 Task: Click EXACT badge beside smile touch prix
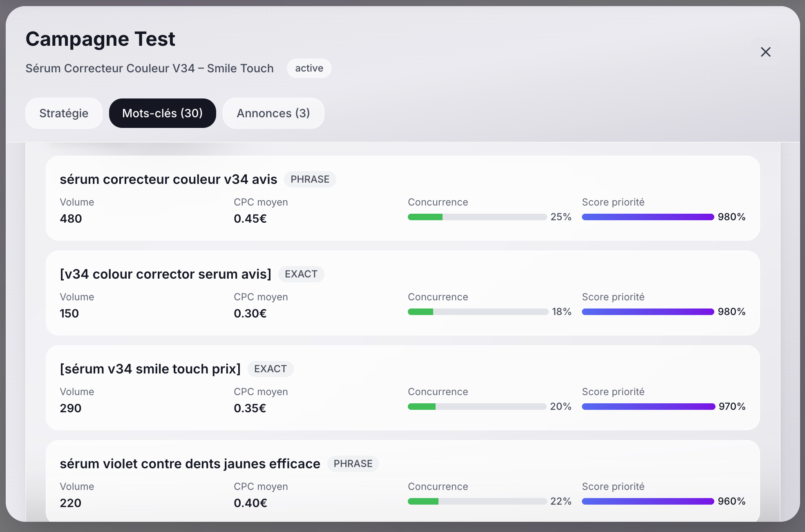tap(270, 369)
